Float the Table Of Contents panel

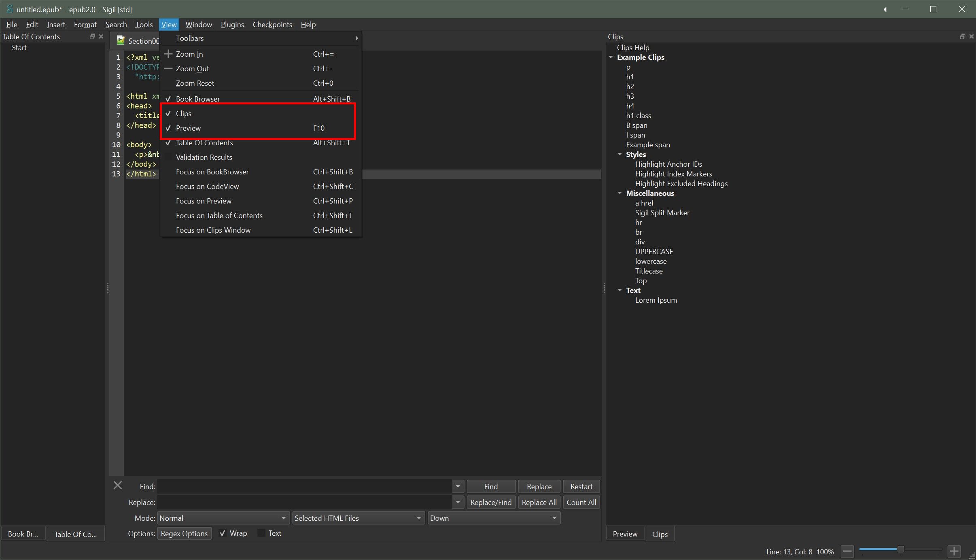click(92, 36)
